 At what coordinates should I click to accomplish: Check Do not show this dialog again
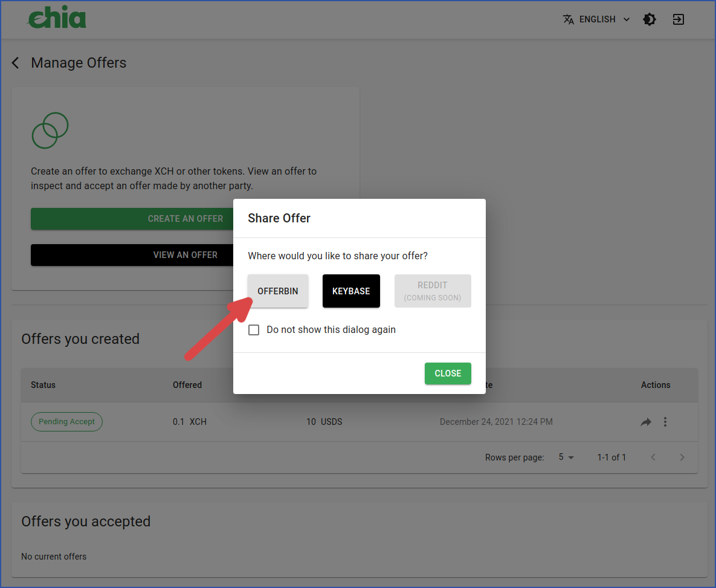click(x=254, y=330)
